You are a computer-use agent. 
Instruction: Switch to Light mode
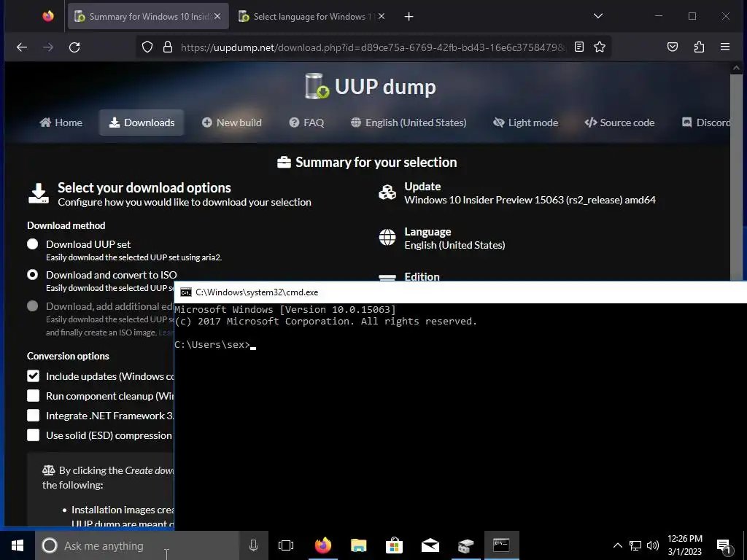tap(525, 122)
